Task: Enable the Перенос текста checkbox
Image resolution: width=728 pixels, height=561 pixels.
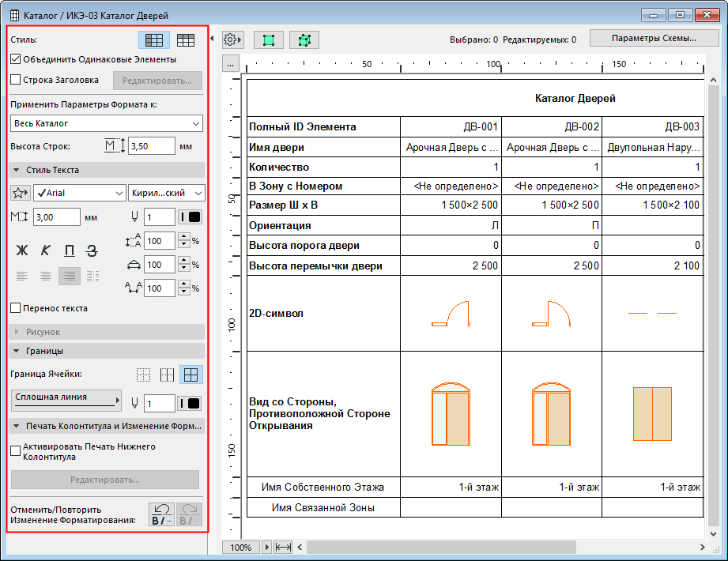Action: click(16, 308)
